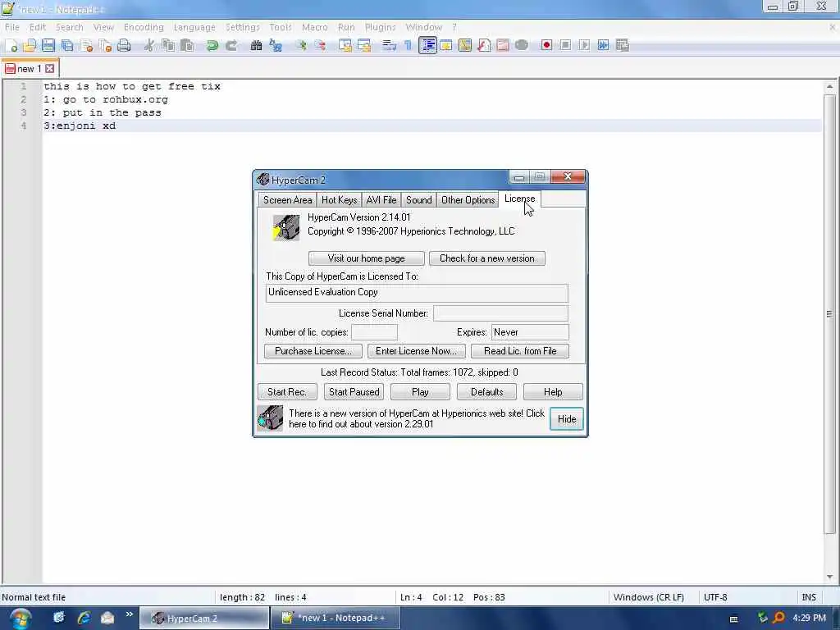Click the Paste toolbar icon
Screen dimensions: 840x630
point(187,46)
